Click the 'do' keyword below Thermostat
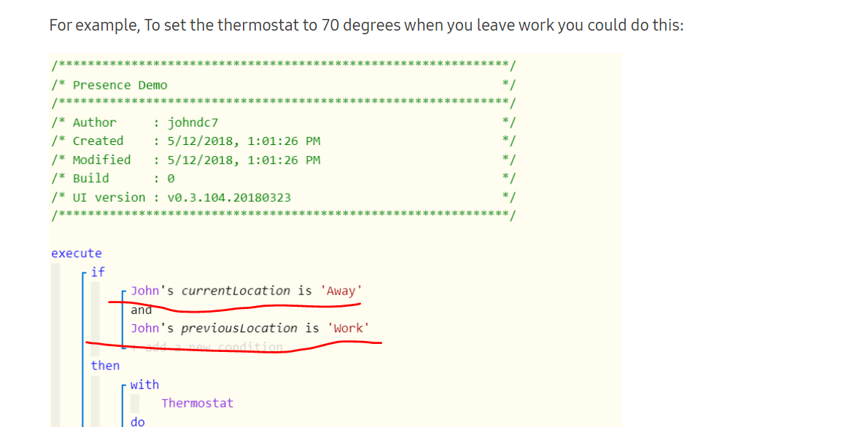This screenshot has height=427, width=868. click(x=138, y=422)
